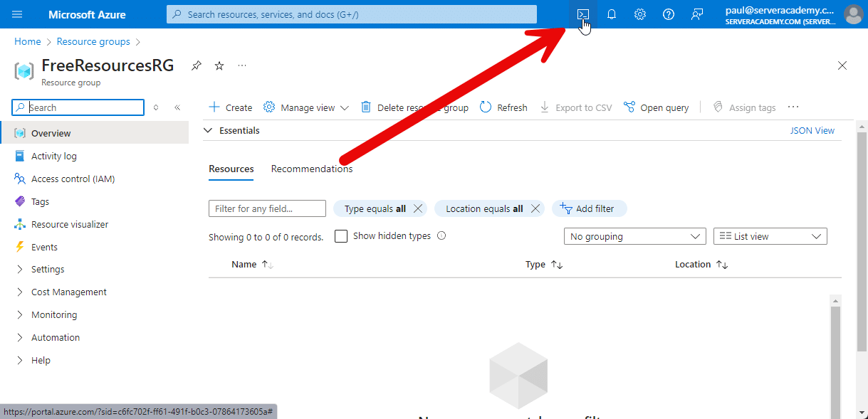Pin FreeResourcesRG to dashboard

[197, 65]
